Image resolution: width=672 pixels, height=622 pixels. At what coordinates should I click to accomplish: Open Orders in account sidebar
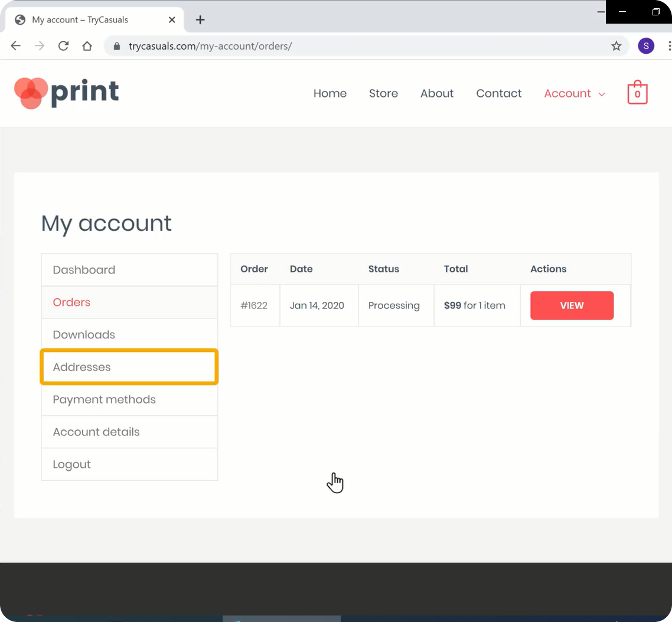[x=129, y=302]
